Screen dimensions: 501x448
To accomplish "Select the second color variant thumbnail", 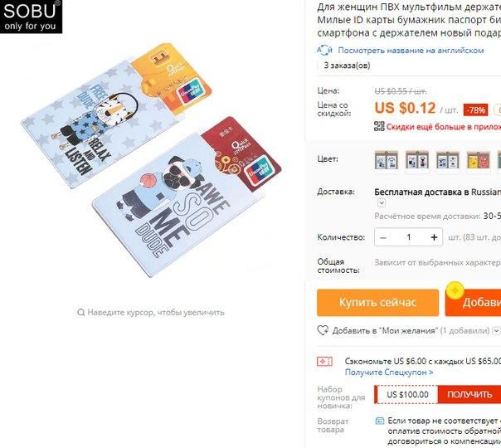I will click(x=417, y=161).
